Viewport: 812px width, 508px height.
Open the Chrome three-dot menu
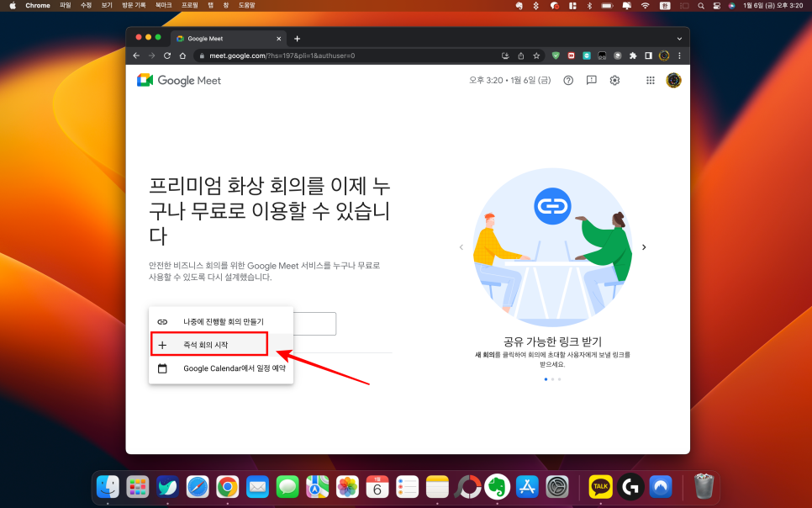click(x=679, y=56)
